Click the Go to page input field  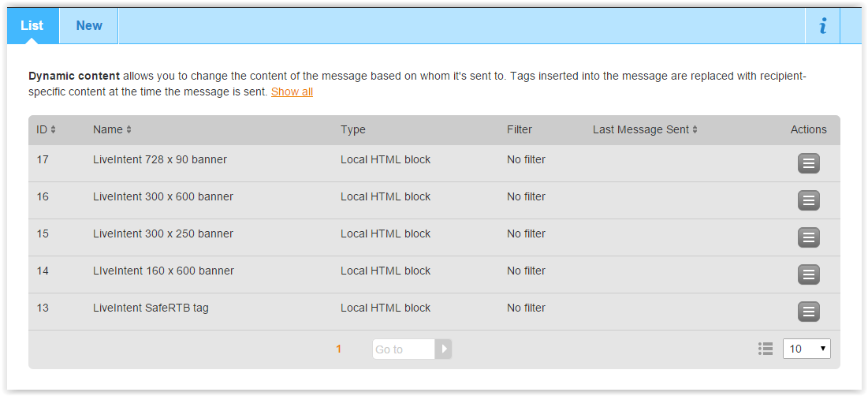click(x=403, y=349)
